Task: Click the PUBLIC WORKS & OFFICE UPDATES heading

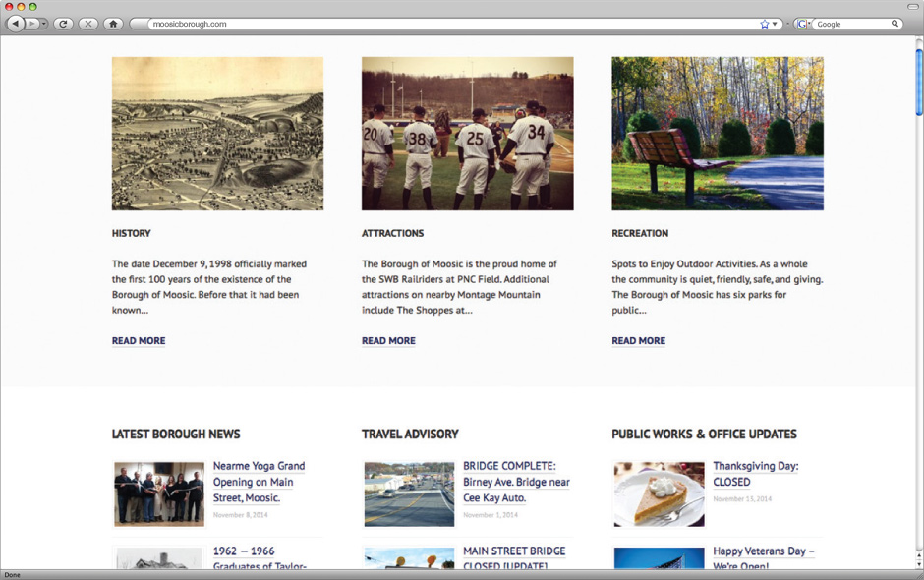Action: pos(704,435)
